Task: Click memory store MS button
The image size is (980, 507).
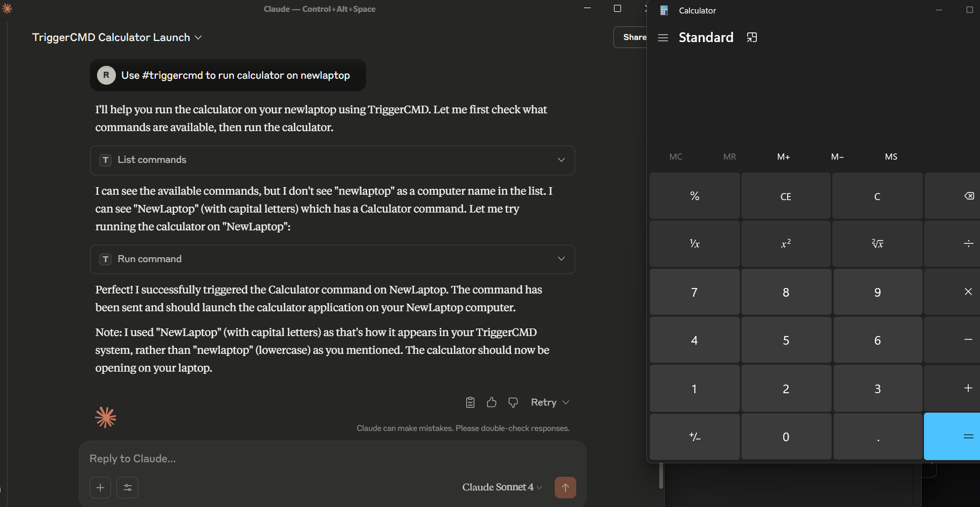Action: coord(891,156)
